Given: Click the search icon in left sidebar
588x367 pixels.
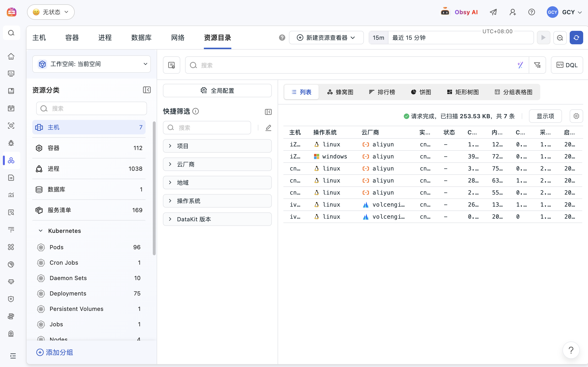Looking at the screenshot, I should coord(11,33).
